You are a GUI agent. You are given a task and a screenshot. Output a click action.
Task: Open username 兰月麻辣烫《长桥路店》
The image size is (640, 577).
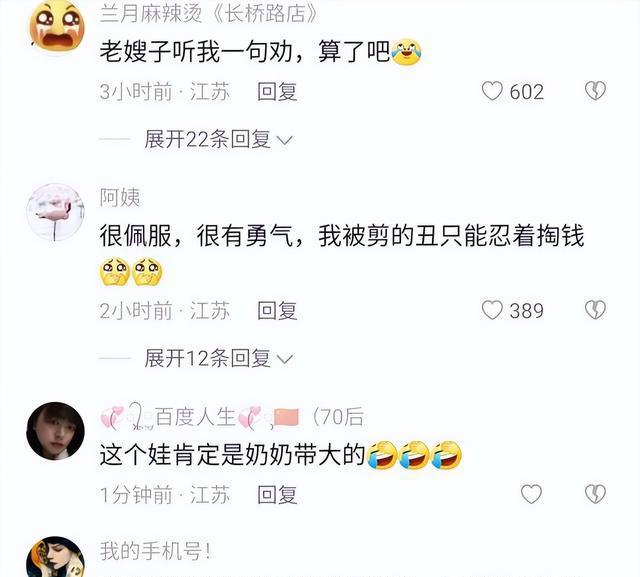click(209, 14)
